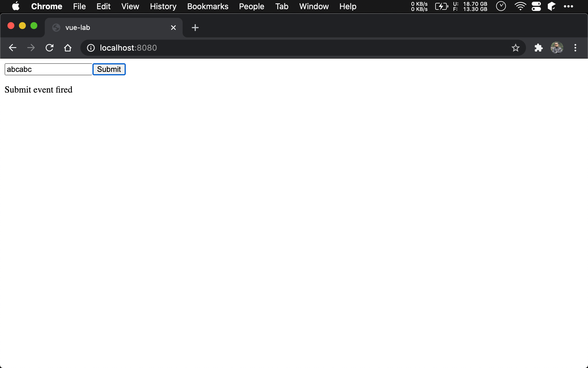The width and height of the screenshot is (588, 368).
Task: Open the History menu
Action: pos(163,6)
